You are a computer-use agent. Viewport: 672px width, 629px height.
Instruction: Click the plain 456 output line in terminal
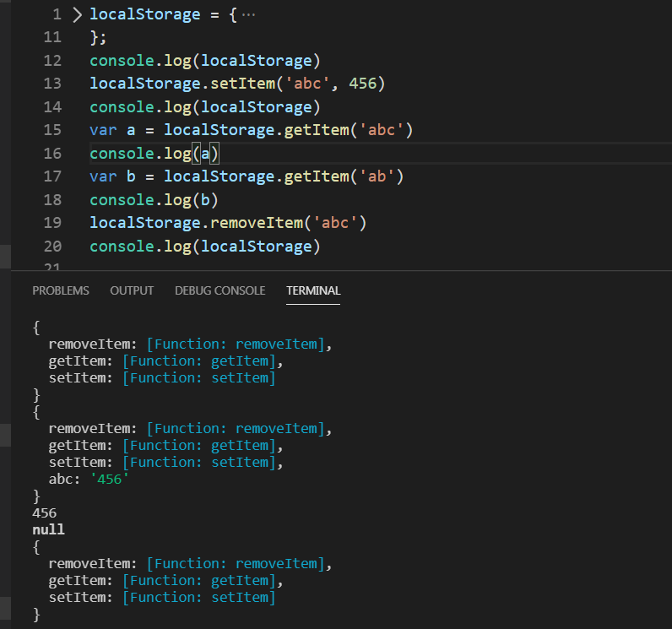point(44,512)
